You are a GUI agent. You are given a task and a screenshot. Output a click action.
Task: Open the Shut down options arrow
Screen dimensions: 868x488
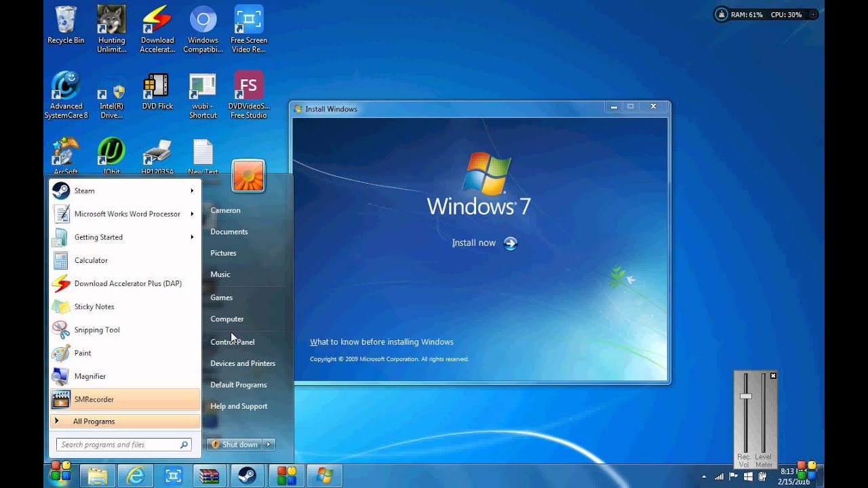pyautogui.click(x=269, y=445)
